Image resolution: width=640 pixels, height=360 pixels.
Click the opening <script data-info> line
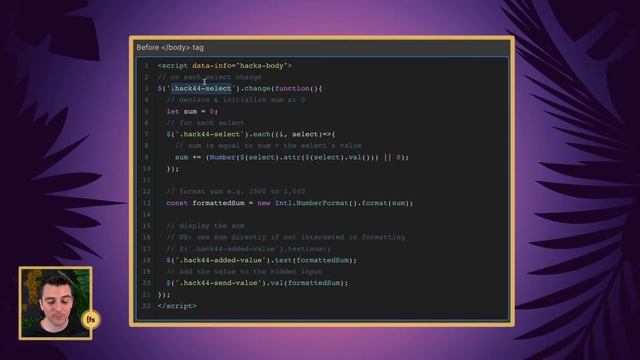pos(224,65)
